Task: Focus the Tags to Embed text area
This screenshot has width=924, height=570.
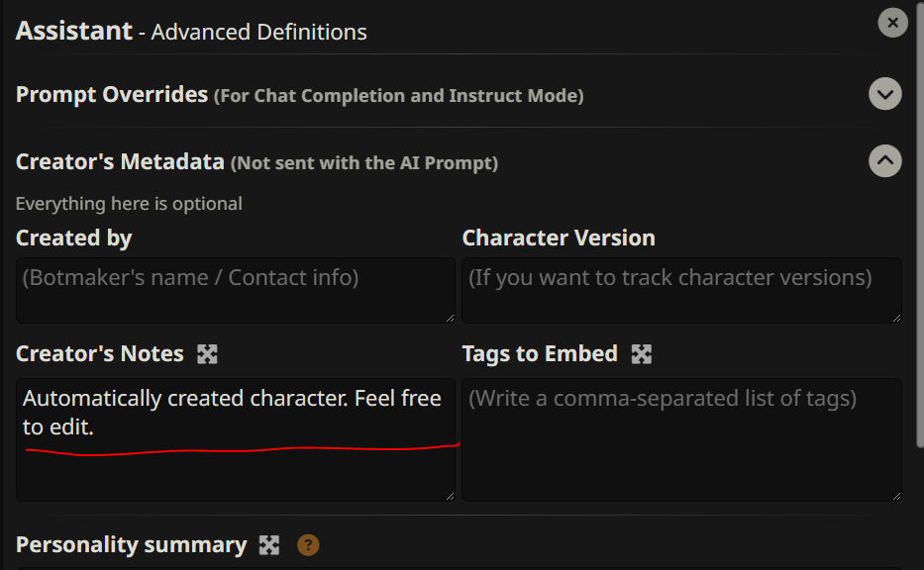Action: [x=680, y=438]
